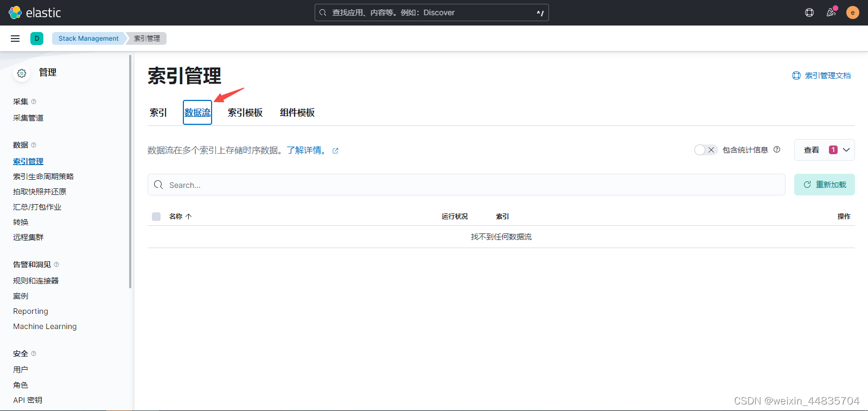868x411 pixels.
Task: Click the 了解详情 link
Action: coord(307,150)
